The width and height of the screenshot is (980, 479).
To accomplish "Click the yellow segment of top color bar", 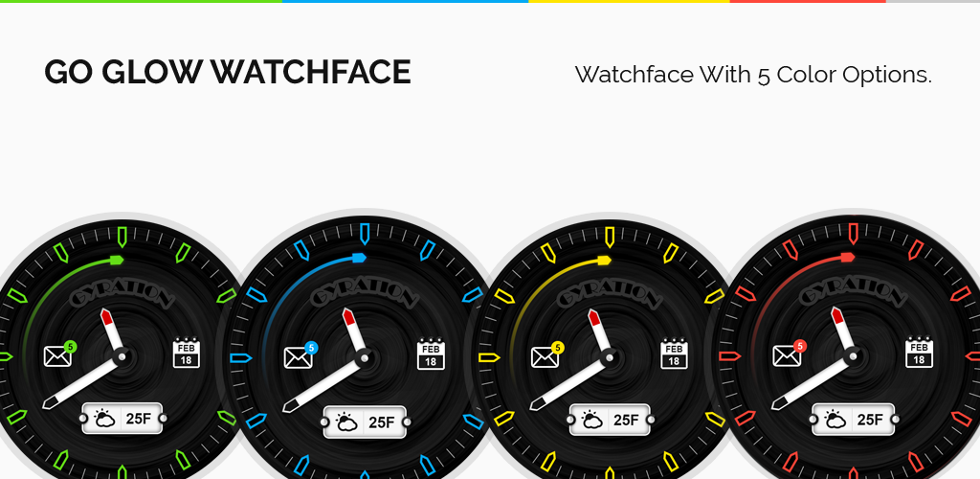I will point(630,1).
